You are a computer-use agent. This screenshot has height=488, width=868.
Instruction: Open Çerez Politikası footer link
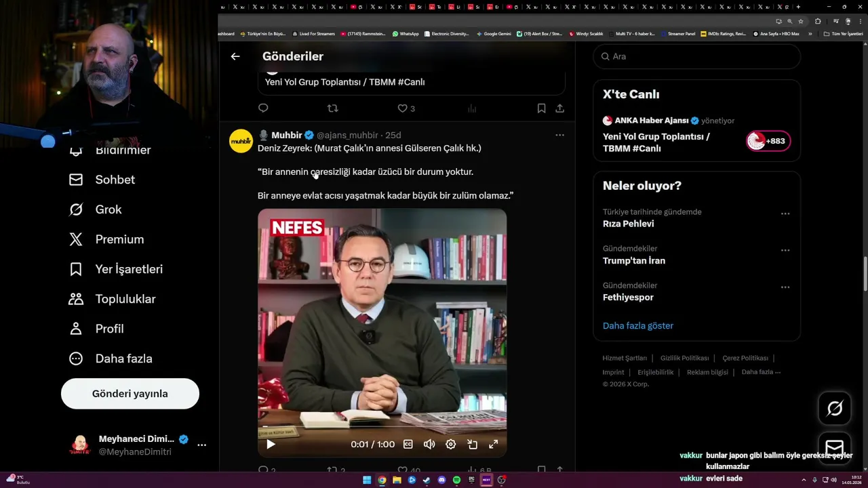point(745,358)
